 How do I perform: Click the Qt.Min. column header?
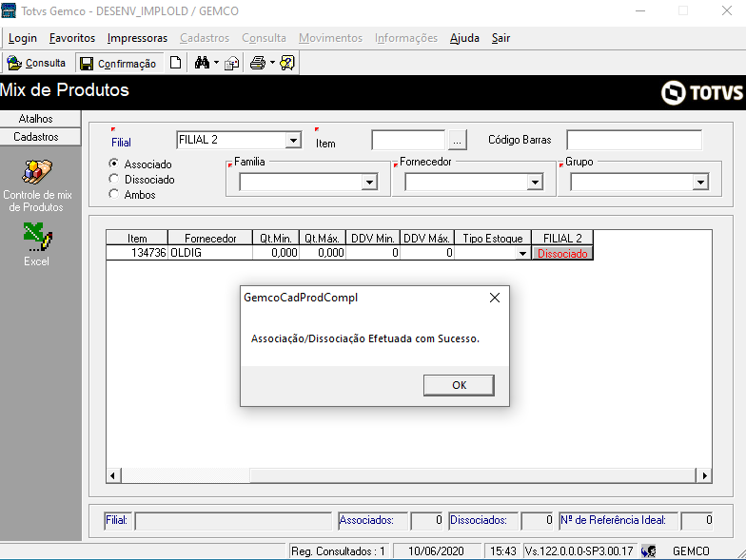pyautogui.click(x=276, y=238)
